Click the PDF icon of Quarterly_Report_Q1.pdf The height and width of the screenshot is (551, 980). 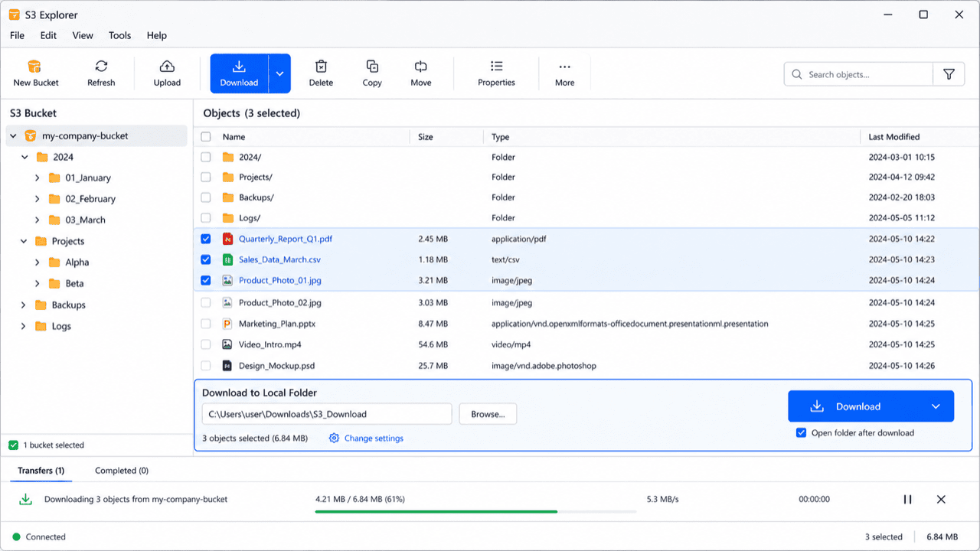[x=227, y=239]
